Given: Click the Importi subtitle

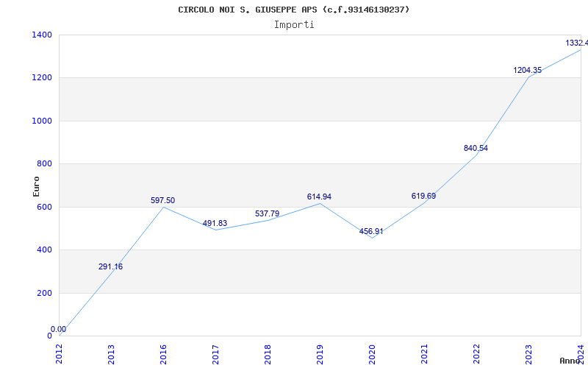Looking at the screenshot, I should [294, 25].
